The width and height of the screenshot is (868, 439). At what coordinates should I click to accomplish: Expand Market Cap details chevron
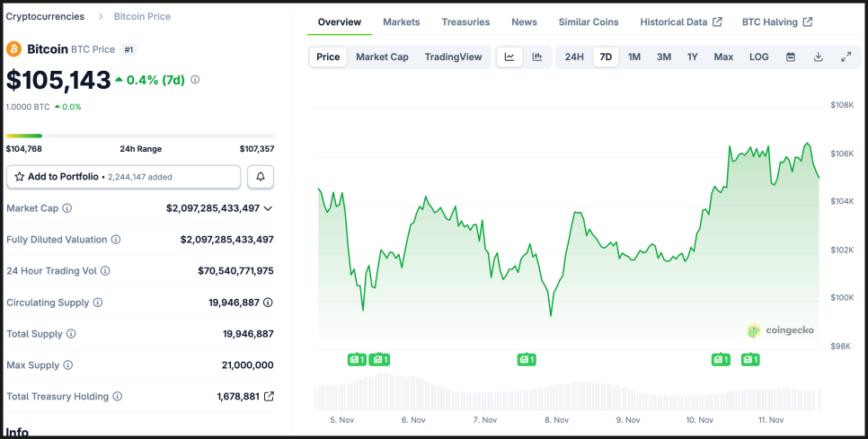(268, 208)
